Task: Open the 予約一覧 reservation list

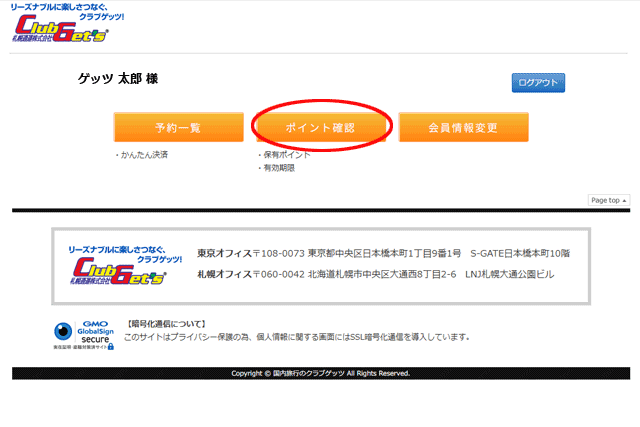Action: pos(178,128)
